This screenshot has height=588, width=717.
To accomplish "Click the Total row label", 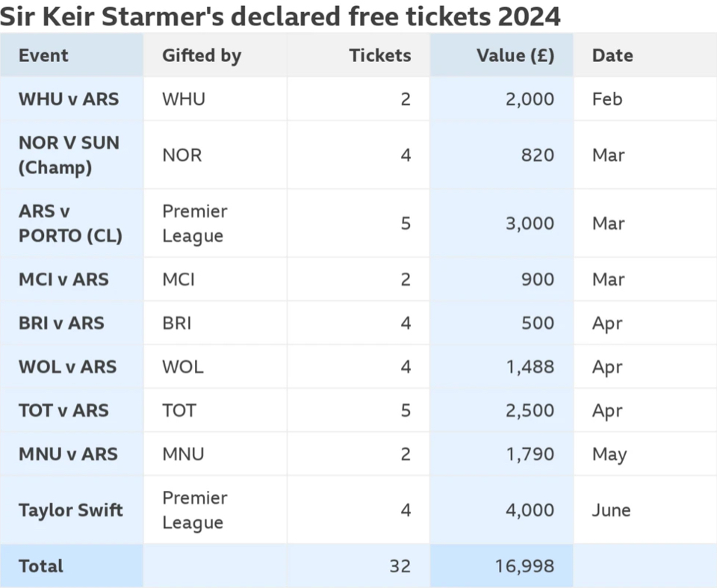I will tap(40, 566).
